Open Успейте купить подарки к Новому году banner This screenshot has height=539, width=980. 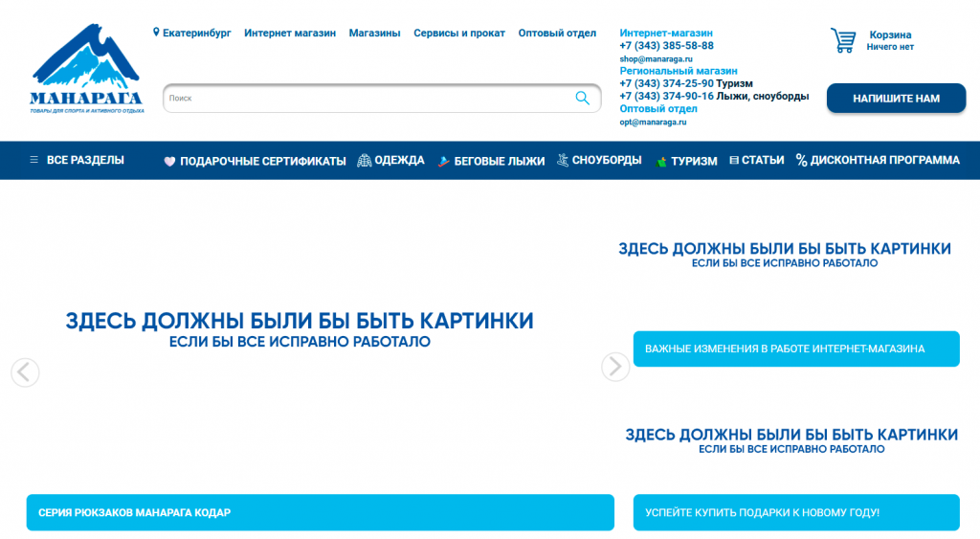[796, 513]
